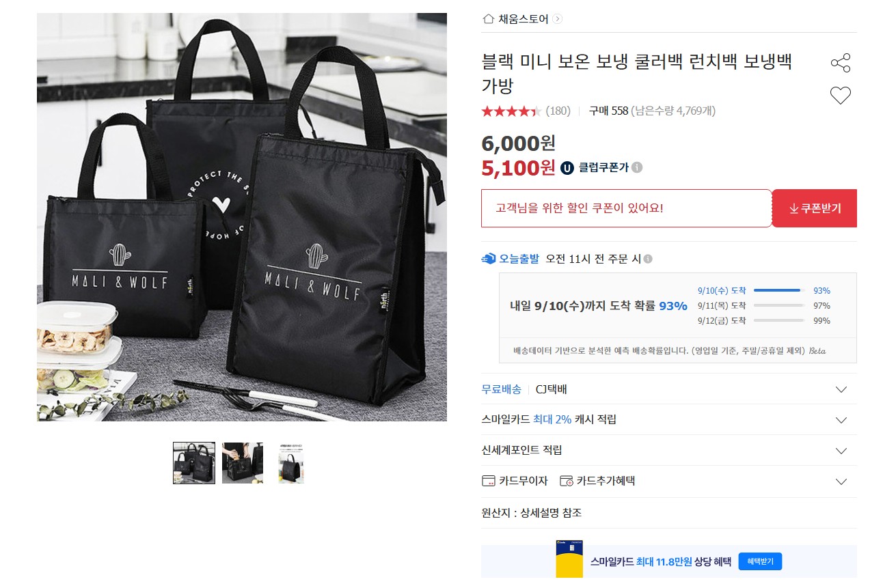Click the 혜택받기 button on the banner
The image size is (883, 588).
pos(760,561)
